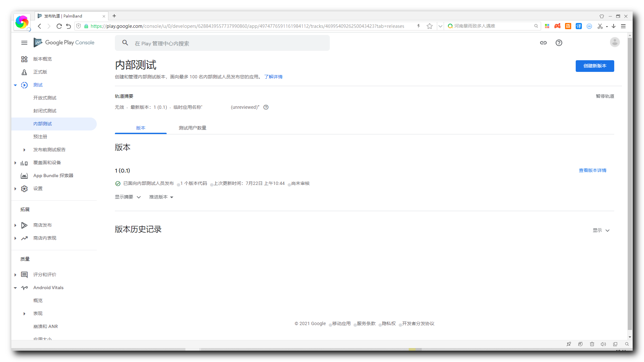Open the hamburger navigation menu icon
644x362 pixels.
(24, 43)
